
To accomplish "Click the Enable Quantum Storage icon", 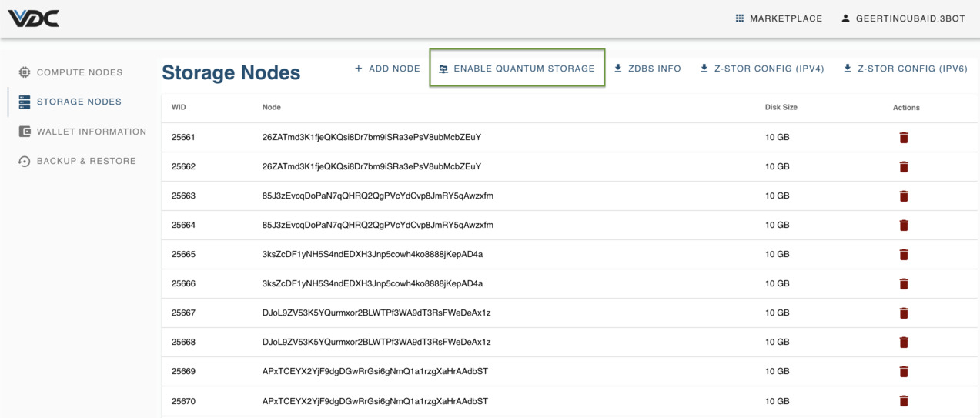I will (443, 69).
